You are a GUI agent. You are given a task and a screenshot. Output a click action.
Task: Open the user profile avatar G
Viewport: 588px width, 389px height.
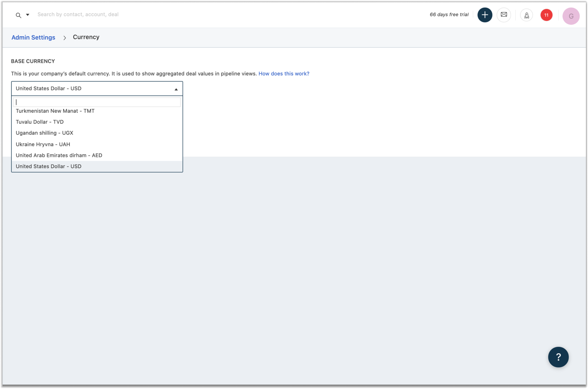point(571,16)
